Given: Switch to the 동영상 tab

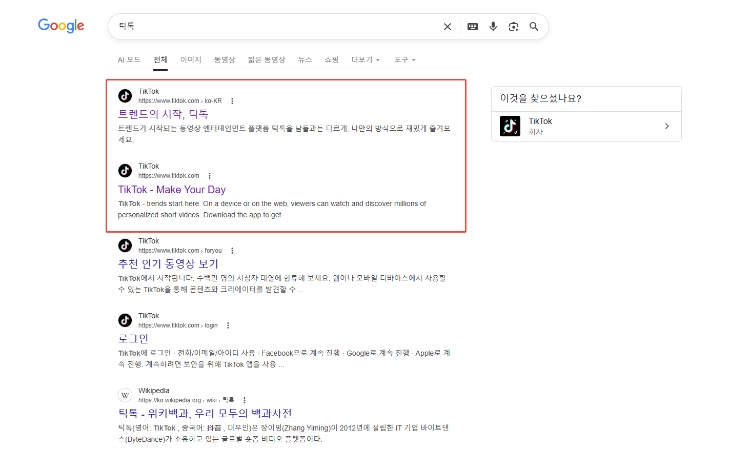Looking at the screenshot, I should point(224,60).
